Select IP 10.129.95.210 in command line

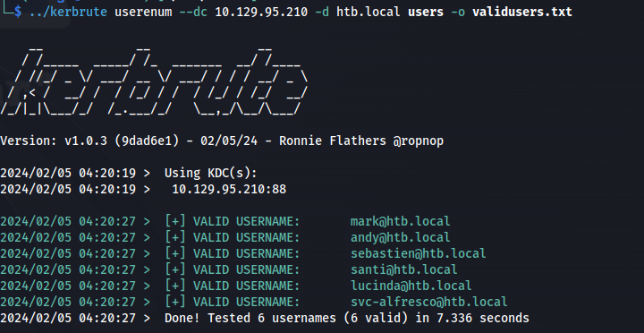(261, 12)
